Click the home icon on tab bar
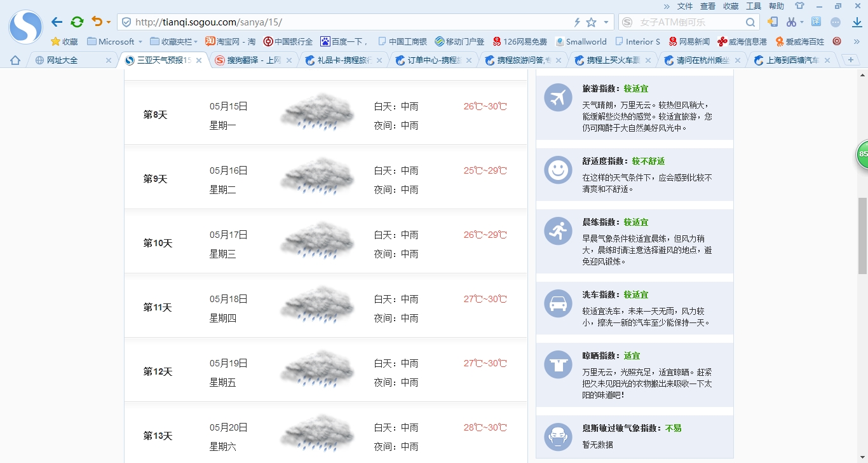This screenshot has width=868, height=463. (15, 60)
